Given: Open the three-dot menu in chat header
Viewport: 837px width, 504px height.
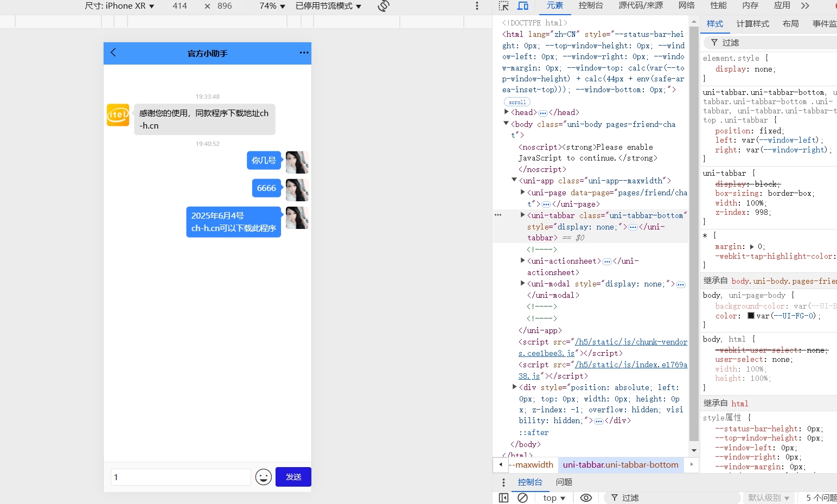Looking at the screenshot, I should (304, 53).
